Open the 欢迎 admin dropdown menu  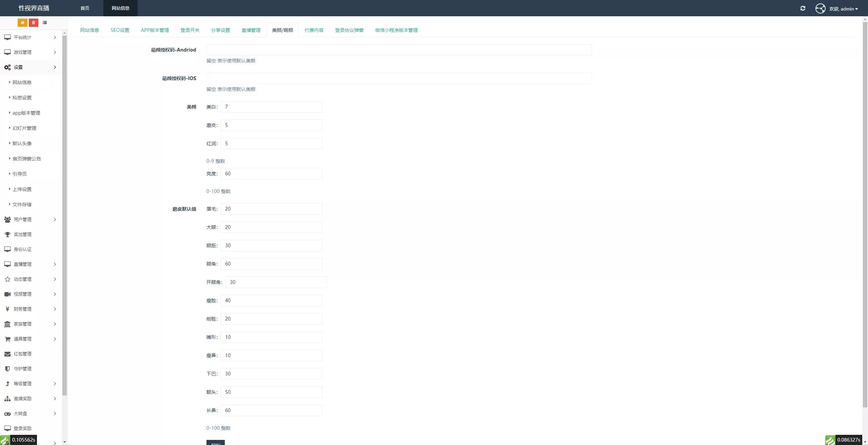click(x=844, y=9)
